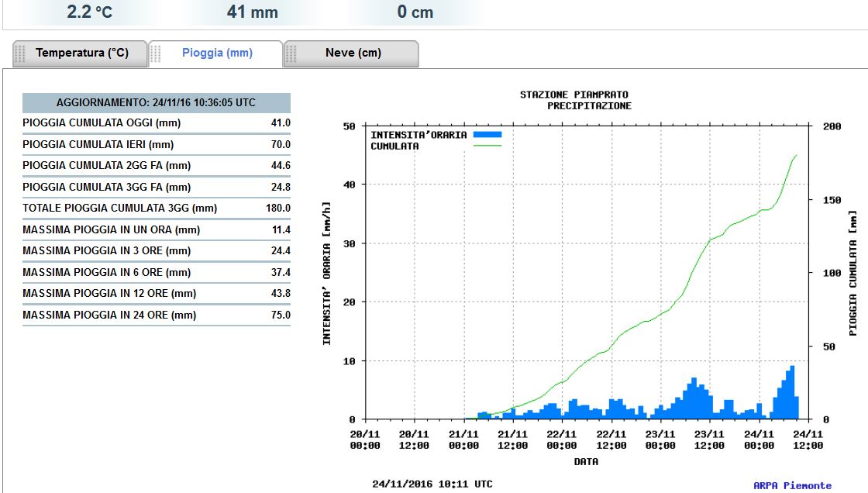The image size is (868, 493).
Task: Click the blue Intensita' Oraria legend swatch
Action: click(x=487, y=134)
